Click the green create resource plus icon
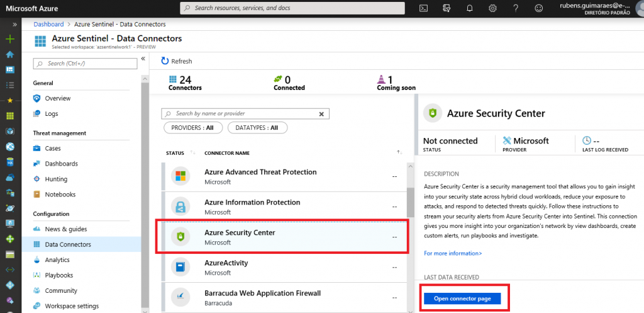Image resolution: width=644 pixels, height=313 pixels. 9,39
